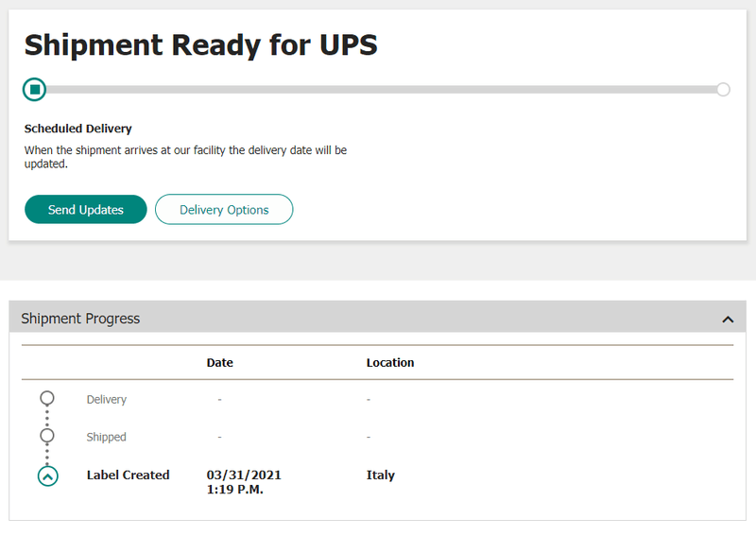Click the shipment progress bar track
Screen dimensions: 756x536
point(378,90)
